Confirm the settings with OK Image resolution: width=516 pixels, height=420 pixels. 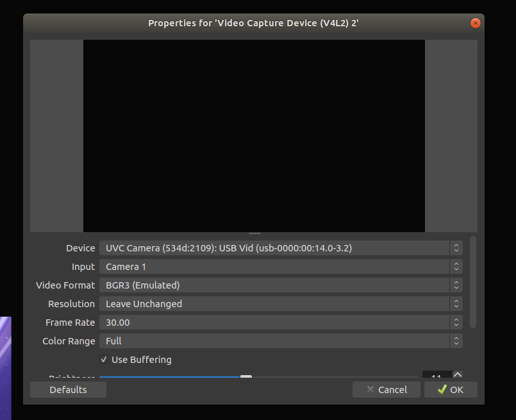[x=451, y=390]
